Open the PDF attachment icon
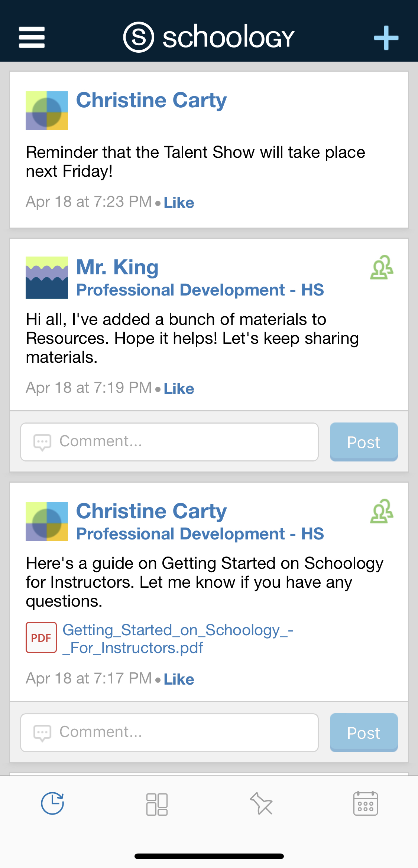Screen dimensions: 418x868 (41, 637)
